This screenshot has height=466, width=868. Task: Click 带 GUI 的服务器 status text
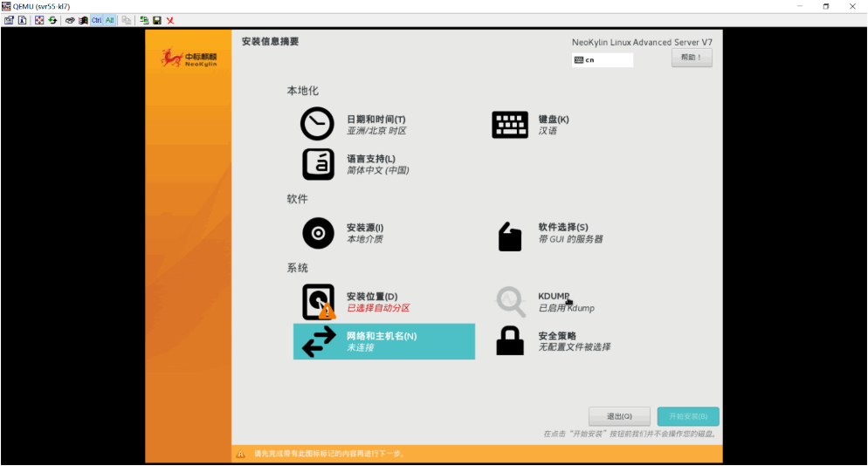point(570,239)
